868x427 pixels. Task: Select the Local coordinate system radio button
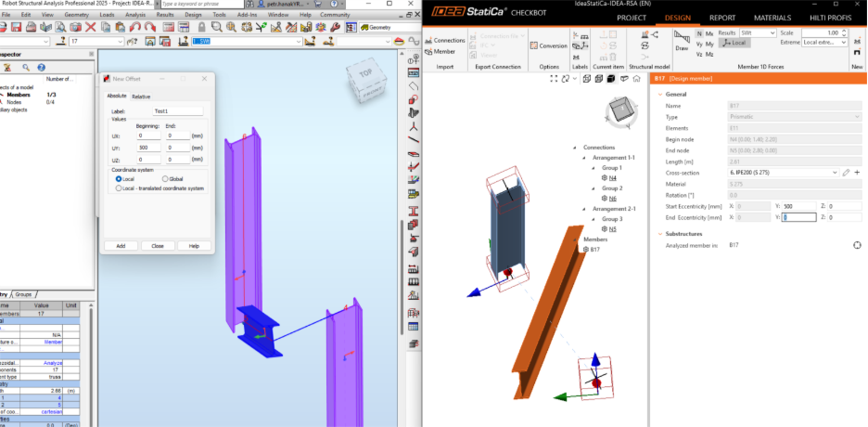pos(119,179)
